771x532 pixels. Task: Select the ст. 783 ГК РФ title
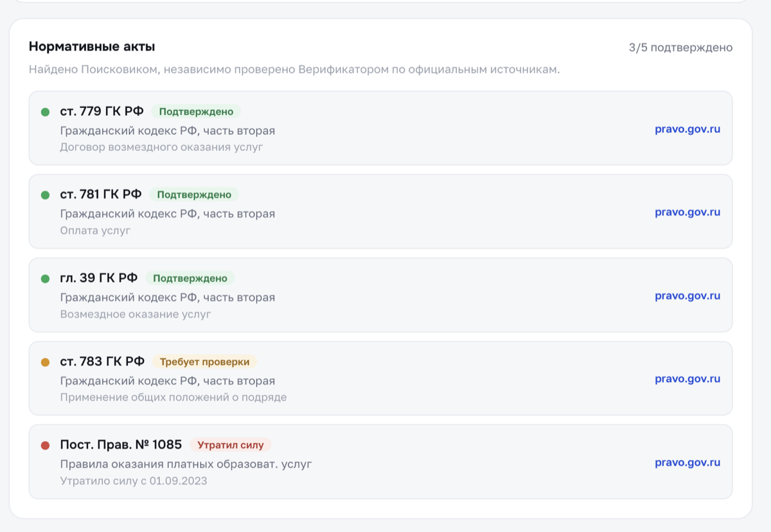pos(102,362)
